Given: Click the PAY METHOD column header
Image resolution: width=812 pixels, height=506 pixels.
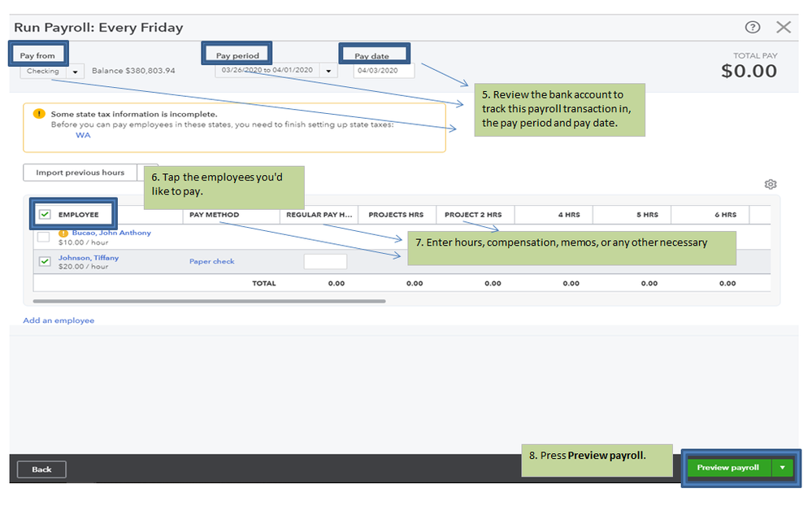Looking at the screenshot, I should (x=214, y=215).
